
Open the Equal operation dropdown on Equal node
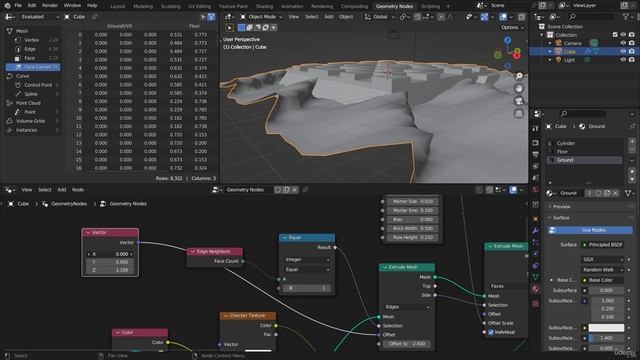click(307, 269)
